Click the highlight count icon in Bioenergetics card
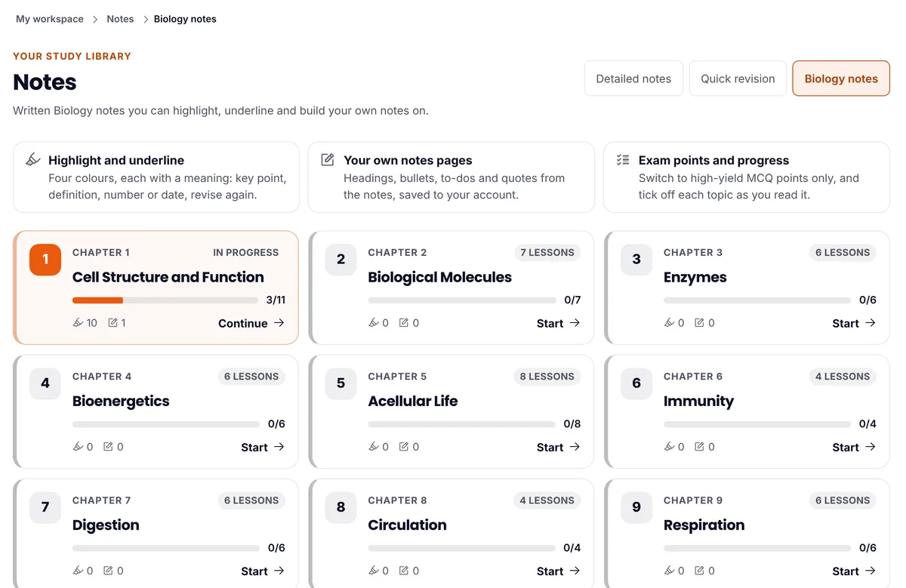Screen dimensions: 906x588 click(x=78, y=447)
